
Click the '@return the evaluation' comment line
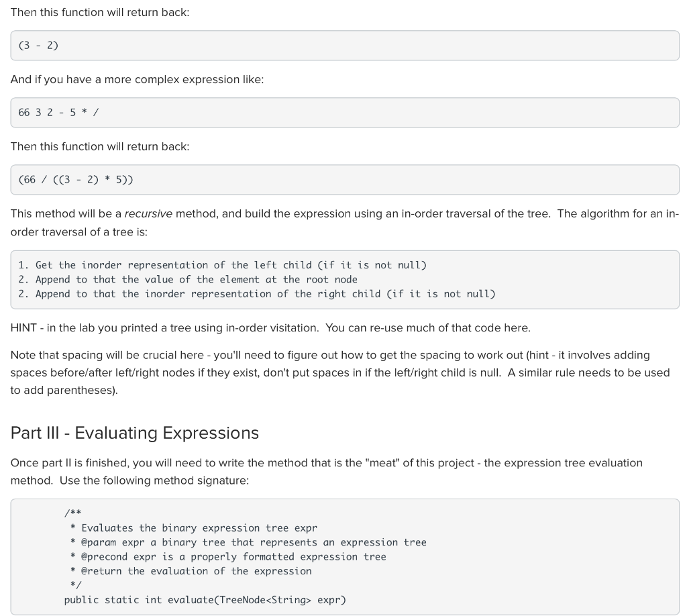click(191, 571)
